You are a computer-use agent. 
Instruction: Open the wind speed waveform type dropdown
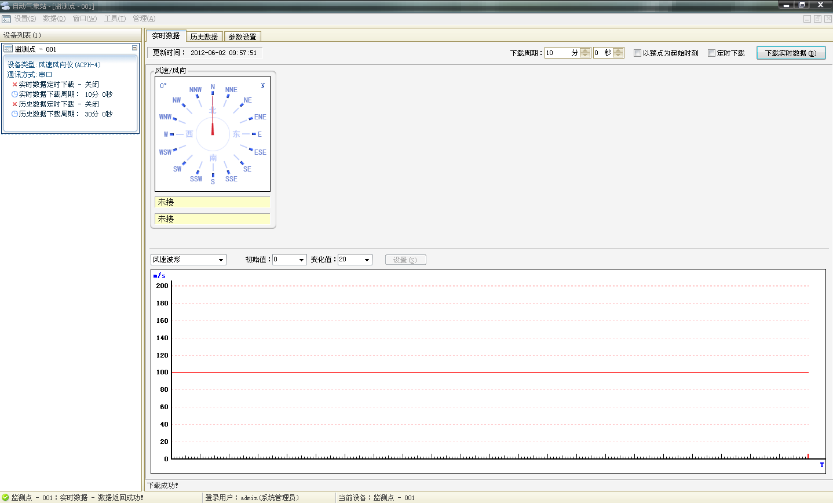pos(189,260)
